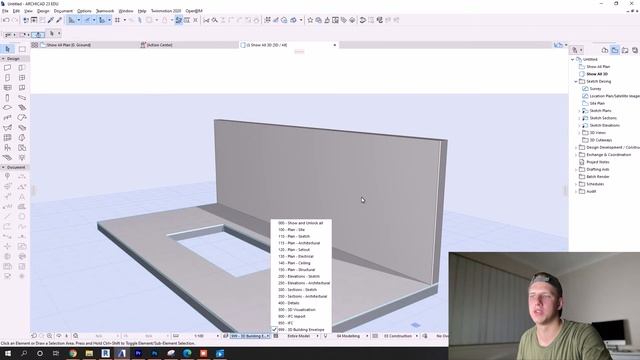Select Show All Plan in Navigator
Viewport: 640px width, 360px height.
point(598,67)
